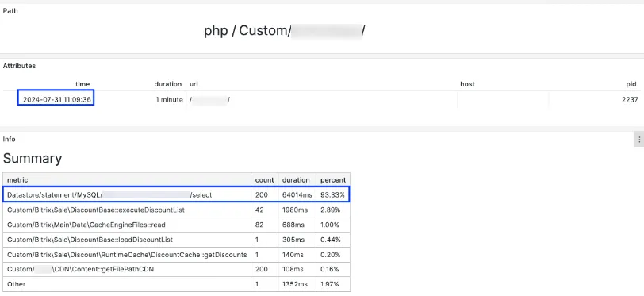The height and width of the screenshot is (296, 644).
Task: Click the 'Path' panel label
Action: click(10, 11)
